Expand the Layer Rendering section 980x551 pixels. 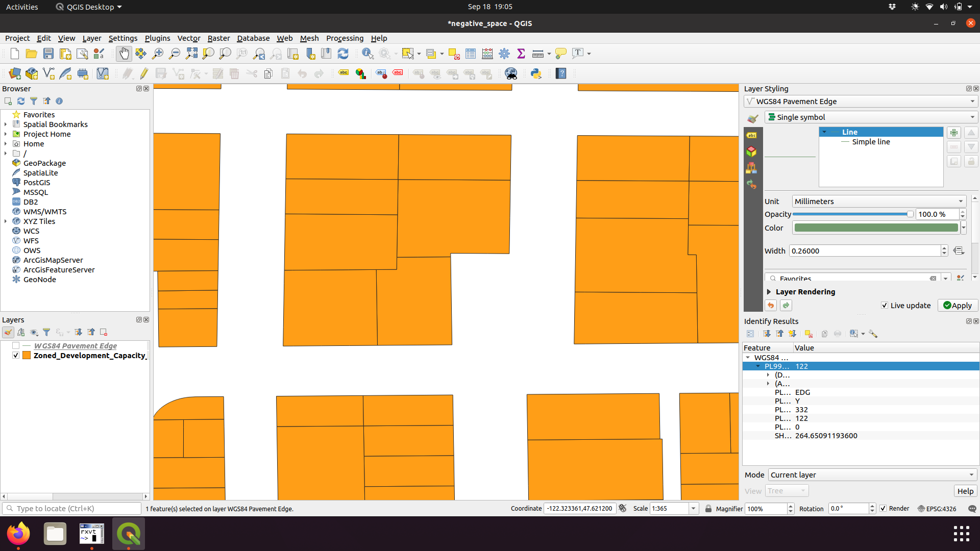769,292
